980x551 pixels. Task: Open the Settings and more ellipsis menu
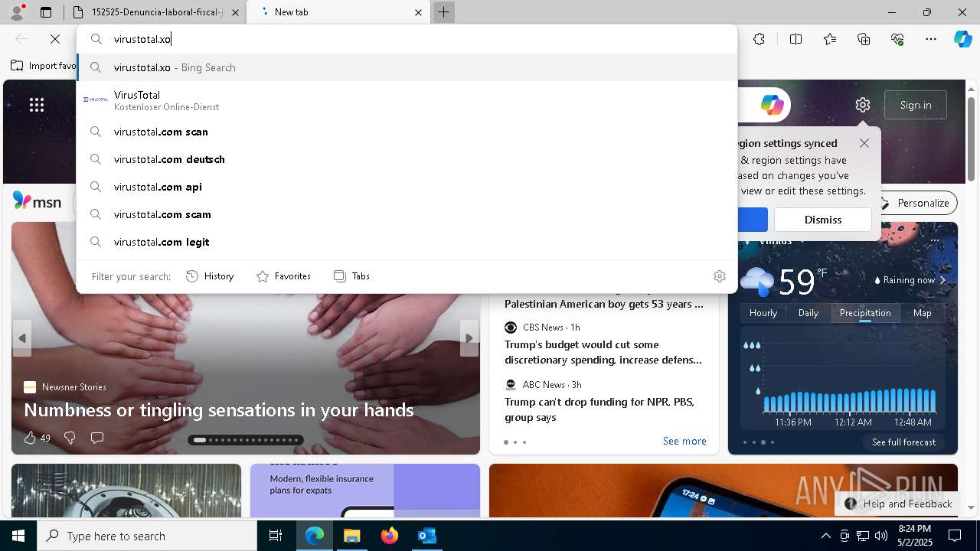[x=931, y=39]
